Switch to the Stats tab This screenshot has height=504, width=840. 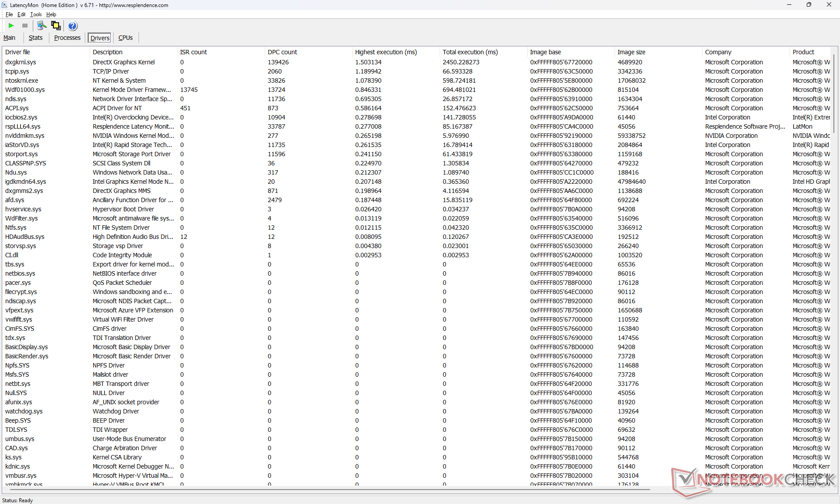pos(35,38)
